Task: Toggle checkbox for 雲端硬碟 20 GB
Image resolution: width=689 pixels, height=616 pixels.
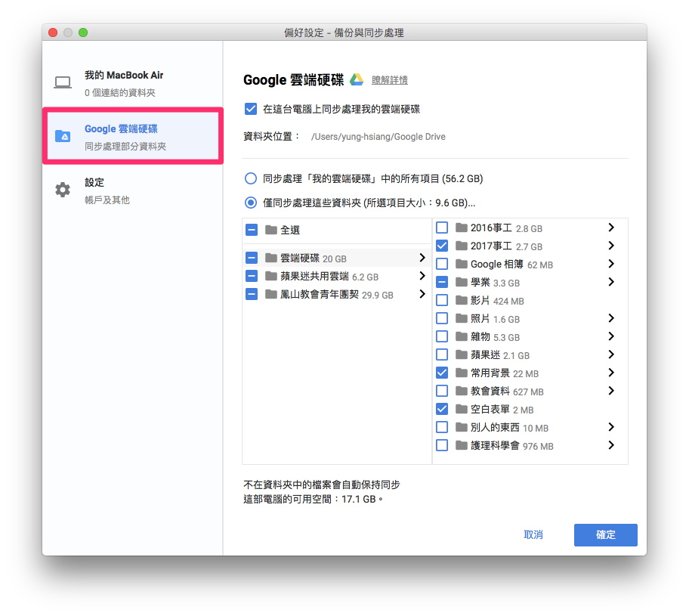Action: [252, 258]
